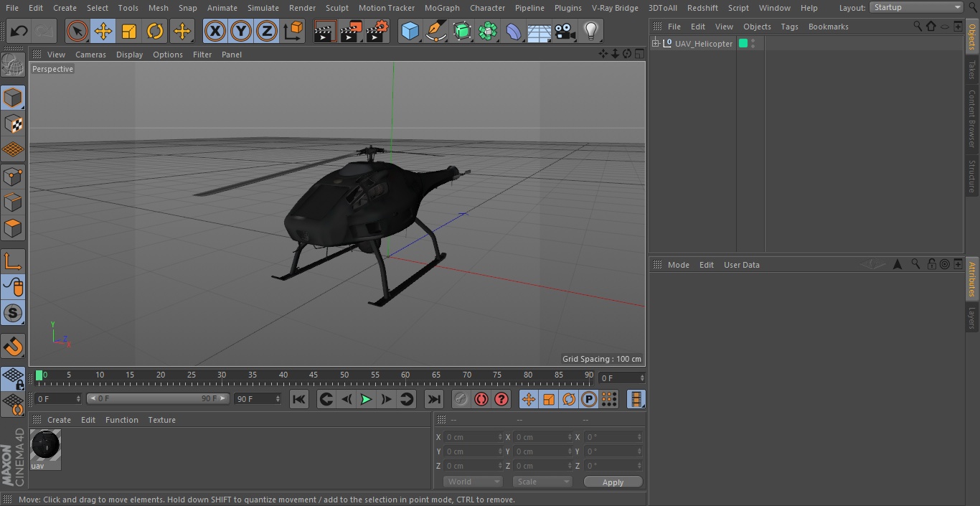Toggle the S Viewport Solo icon
Screen dimensions: 980x506
click(x=13, y=313)
